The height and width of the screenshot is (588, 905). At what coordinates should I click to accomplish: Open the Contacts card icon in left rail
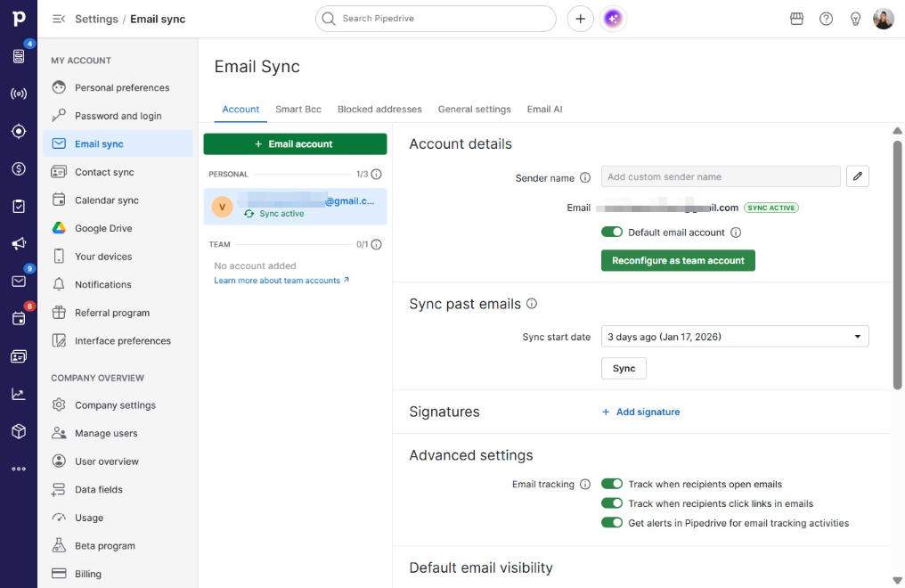[19, 356]
